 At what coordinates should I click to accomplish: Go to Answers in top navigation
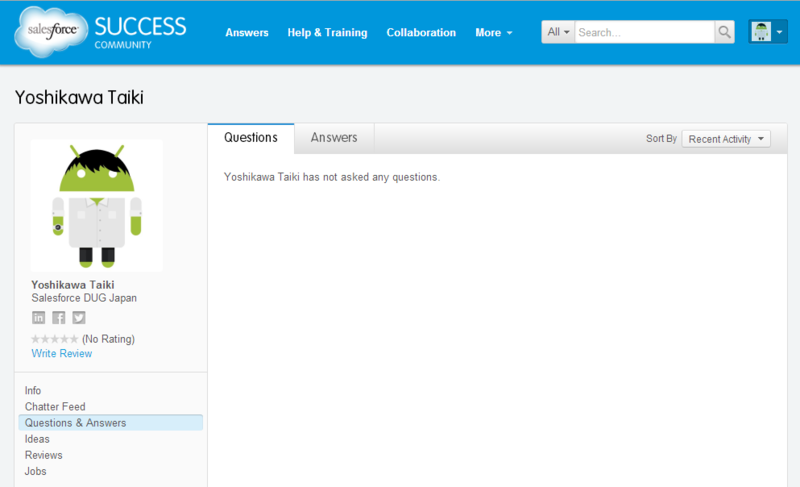click(x=247, y=33)
